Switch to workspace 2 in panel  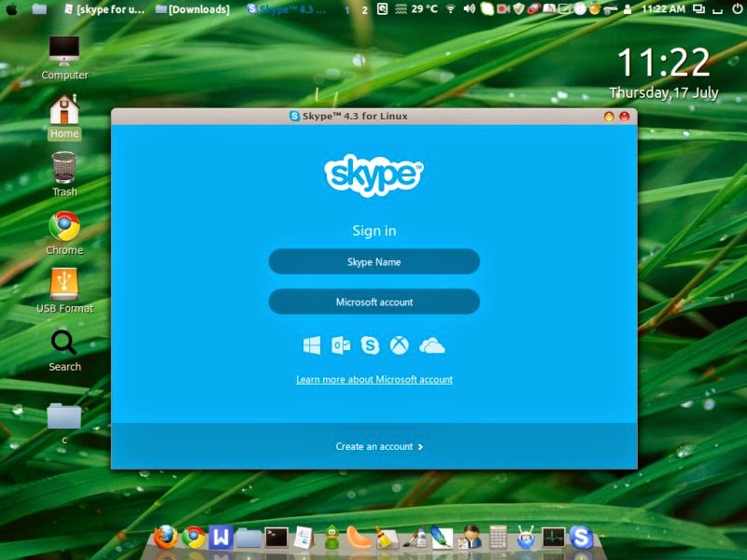click(x=364, y=10)
